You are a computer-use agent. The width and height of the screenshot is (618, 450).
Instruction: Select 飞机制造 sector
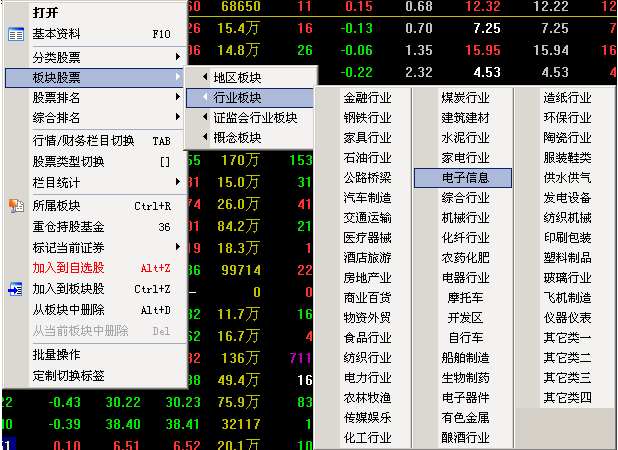click(x=568, y=298)
